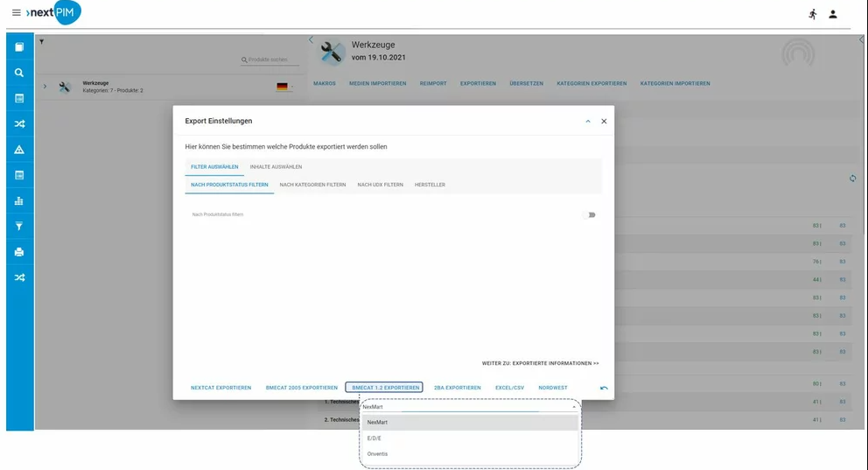The height and width of the screenshot is (470, 868).
Task: Open the Nach Produktstatus filtern tab
Action: point(229,185)
